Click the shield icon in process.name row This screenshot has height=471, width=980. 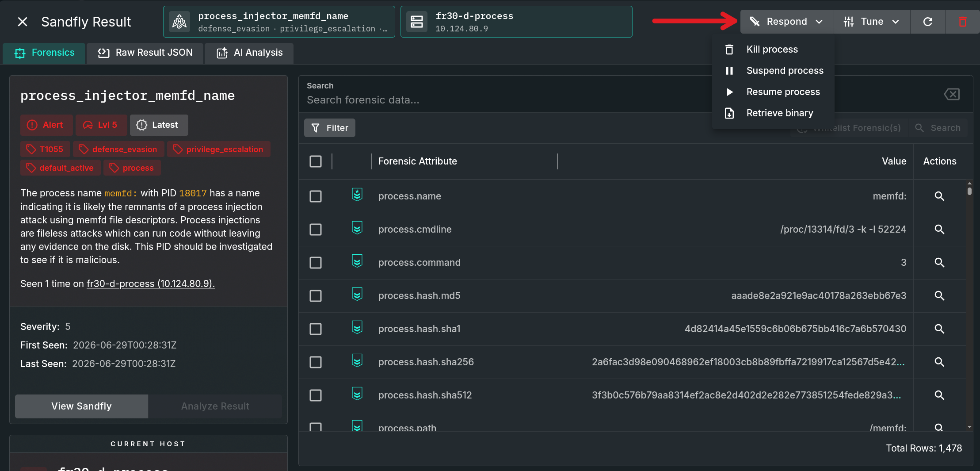point(357,195)
